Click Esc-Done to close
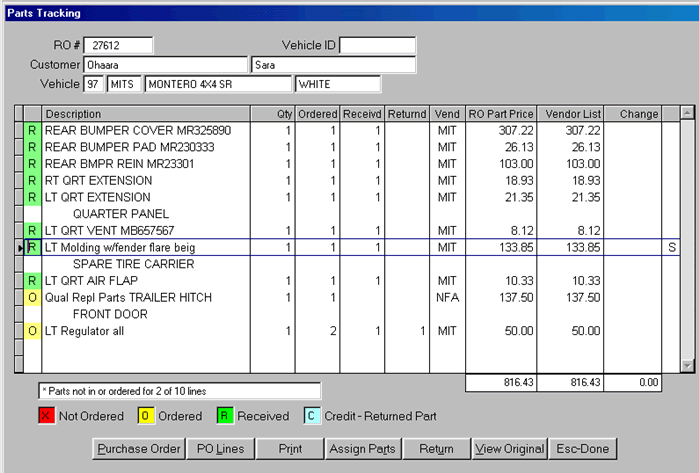699x473 pixels. (x=584, y=449)
